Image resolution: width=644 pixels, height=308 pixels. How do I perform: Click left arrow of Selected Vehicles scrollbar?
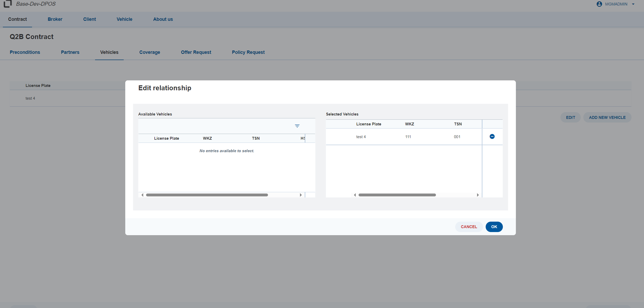[355, 195]
